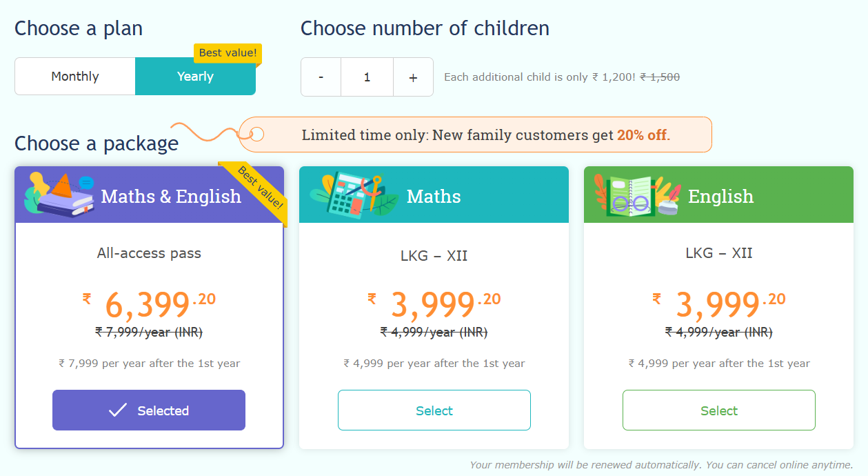Click the round tag hole on the discount banner
Screen dimensions: 868x476
click(256, 134)
